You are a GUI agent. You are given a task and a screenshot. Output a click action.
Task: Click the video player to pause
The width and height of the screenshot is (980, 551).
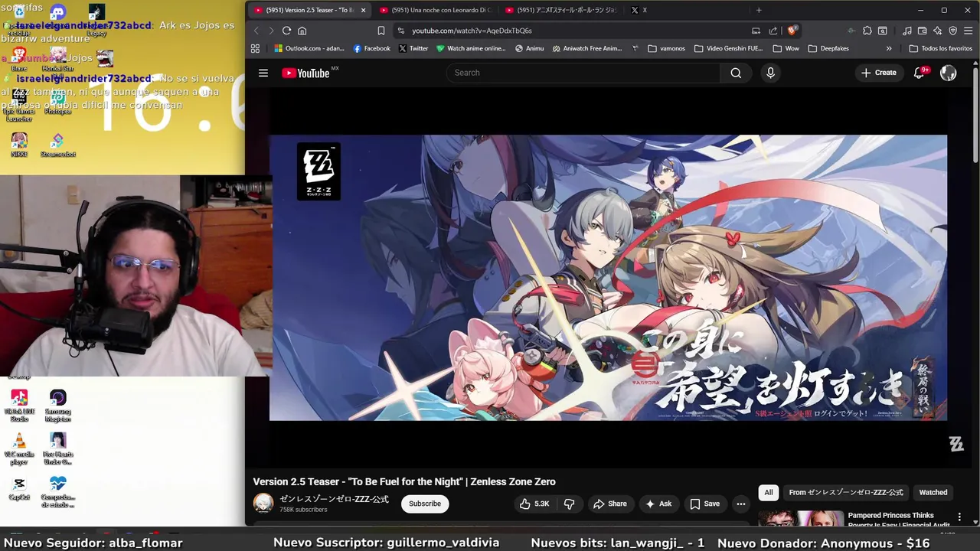pyautogui.click(x=608, y=278)
